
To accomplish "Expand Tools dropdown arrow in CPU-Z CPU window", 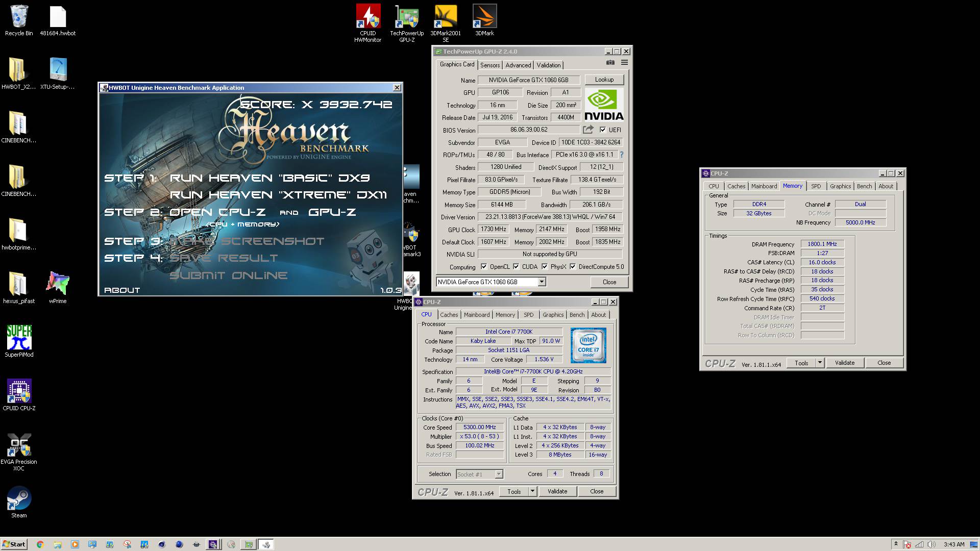I will point(532,491).
